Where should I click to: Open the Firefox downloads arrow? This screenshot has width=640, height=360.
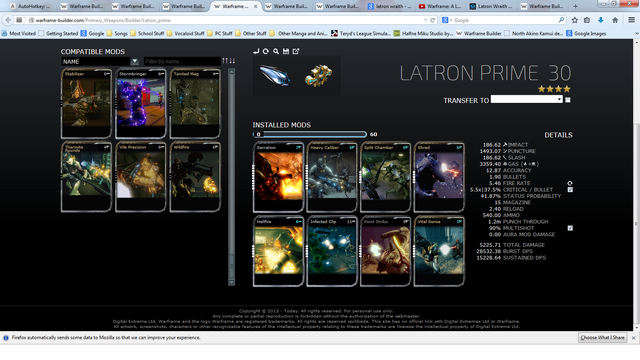click(601, 20)
